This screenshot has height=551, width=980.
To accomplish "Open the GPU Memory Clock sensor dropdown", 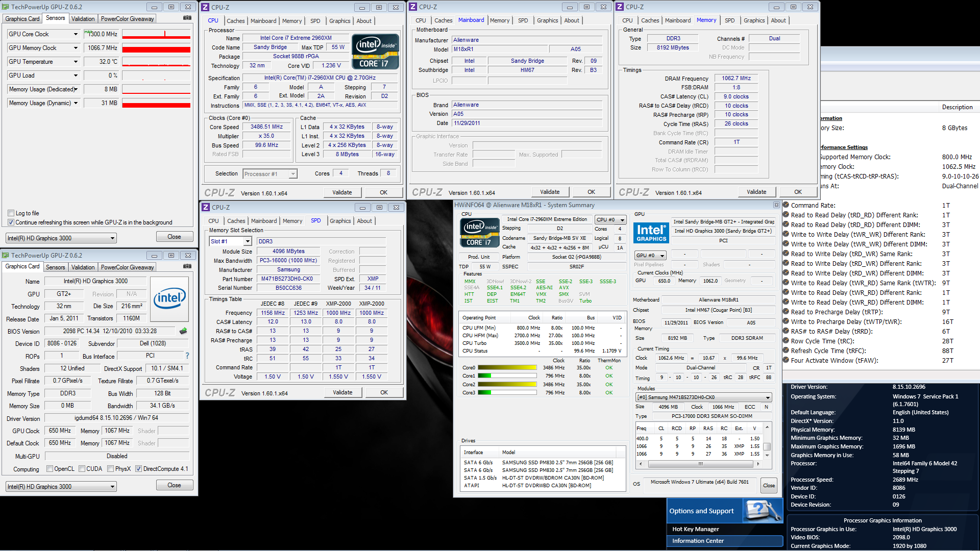I will (76, 48).
